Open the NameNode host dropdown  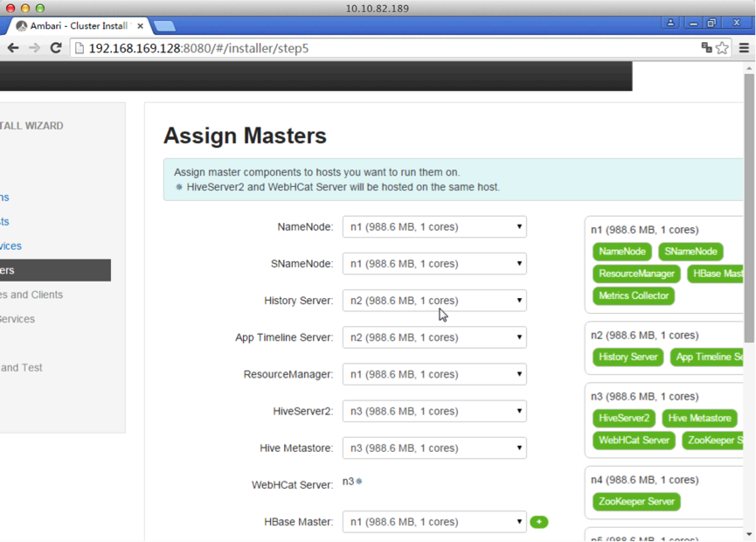(434, 226)
